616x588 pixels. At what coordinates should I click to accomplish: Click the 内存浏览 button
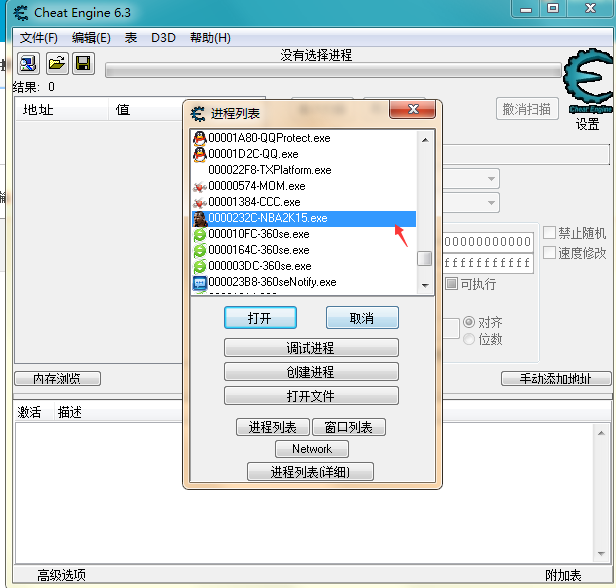point(57,379)
